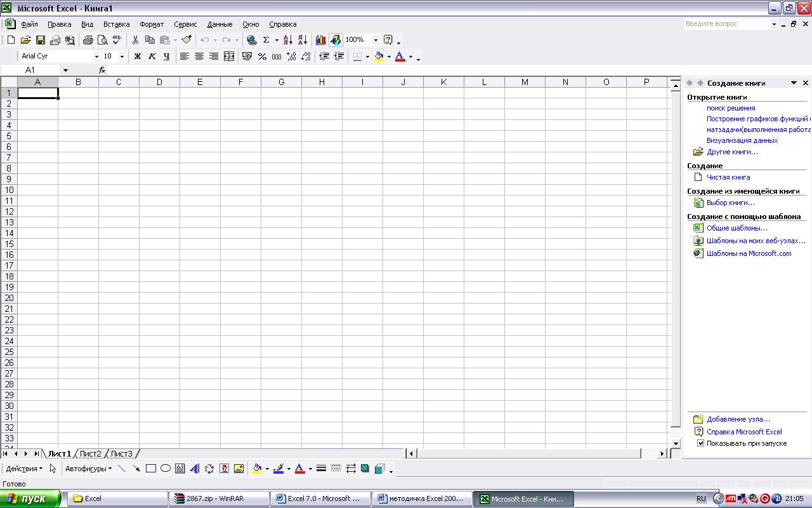This screenshot has height=508, width=812.
Task: Uncheck 'Показывать при запуске' checkbox
Action: (x=701, y=443)
